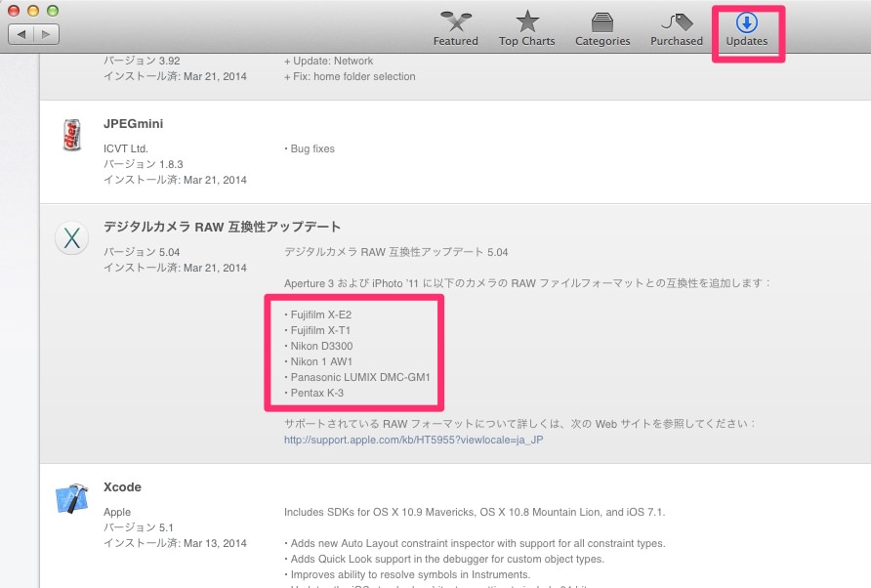
Task: Click Improves ability to resolve symbols line
Action: [407, 574]
